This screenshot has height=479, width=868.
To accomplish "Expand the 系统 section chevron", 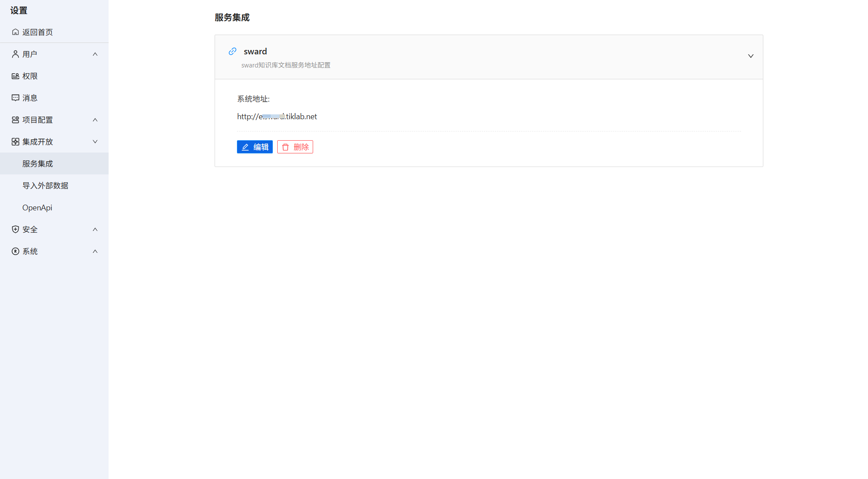I will [x=95, y=251].
